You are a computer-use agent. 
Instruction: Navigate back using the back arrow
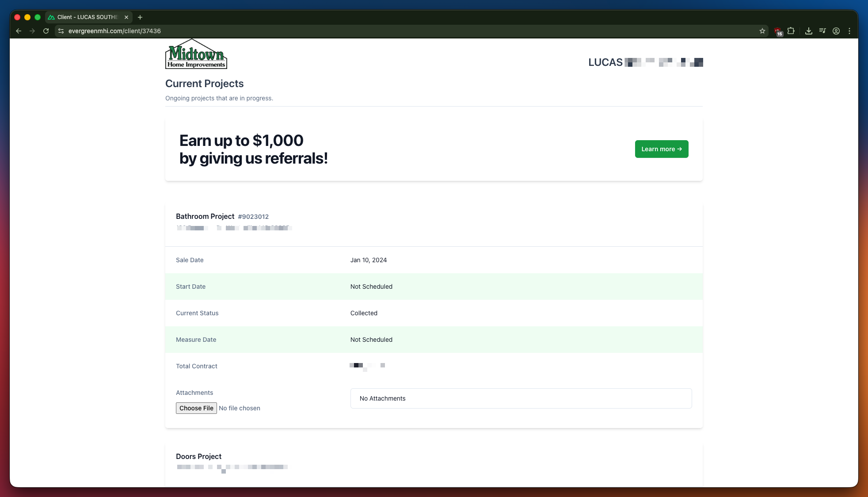tap(19, 31)
